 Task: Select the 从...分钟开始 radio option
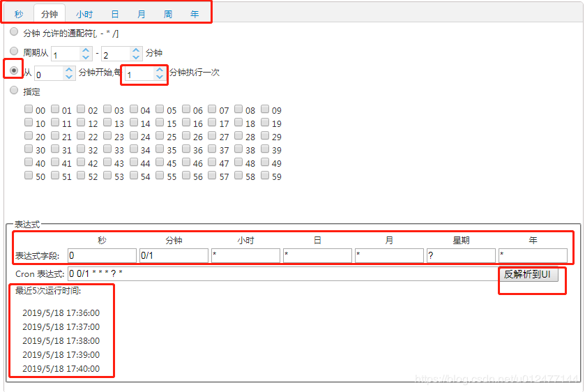[14, 70]
